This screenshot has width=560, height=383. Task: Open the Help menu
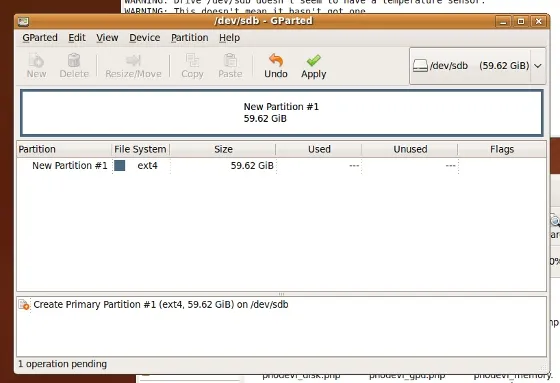point(229,38)
